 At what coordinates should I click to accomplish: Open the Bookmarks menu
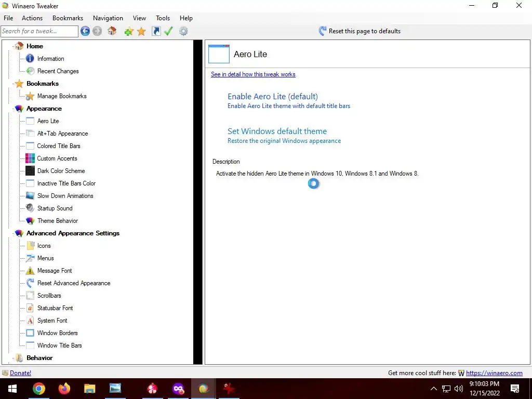(68, 18)
